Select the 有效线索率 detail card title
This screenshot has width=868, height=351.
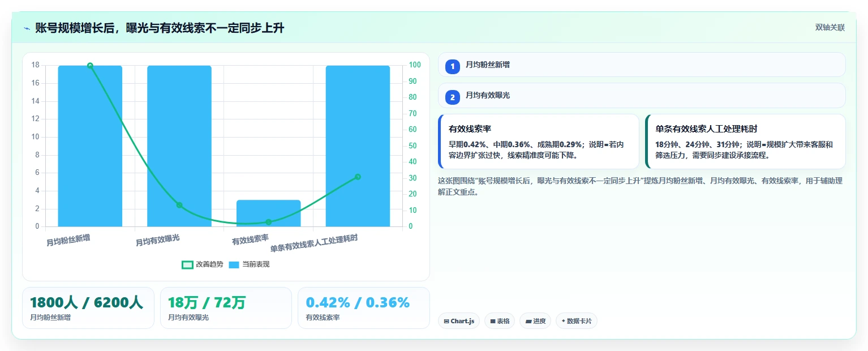pyautogui.click(x=470, y=129)
